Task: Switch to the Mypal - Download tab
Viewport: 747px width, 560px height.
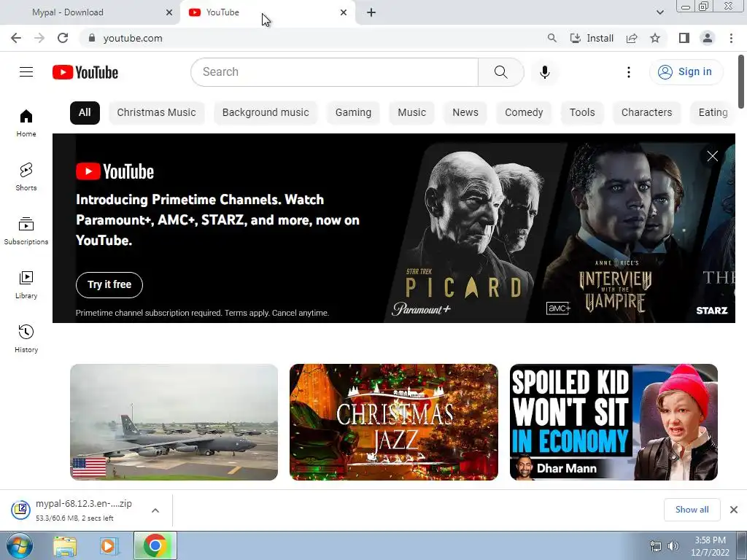Action: 90,12
